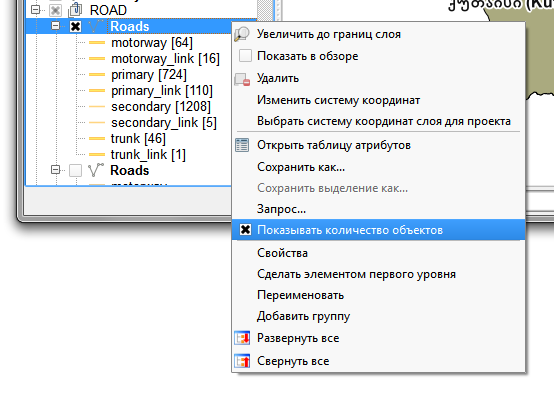Click the remove layer icon beside Удалить
Image resolution: width=554 pixels, height=403 pixels.
point(242,79)
